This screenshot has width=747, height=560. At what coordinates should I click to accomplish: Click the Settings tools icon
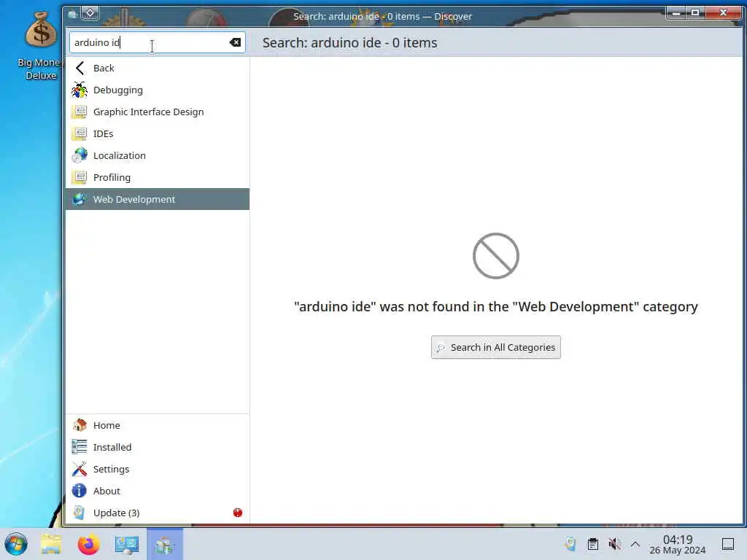tap(80, 469)
